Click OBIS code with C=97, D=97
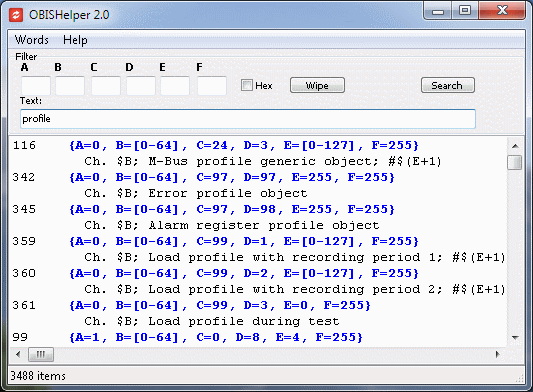 point(232,177)
